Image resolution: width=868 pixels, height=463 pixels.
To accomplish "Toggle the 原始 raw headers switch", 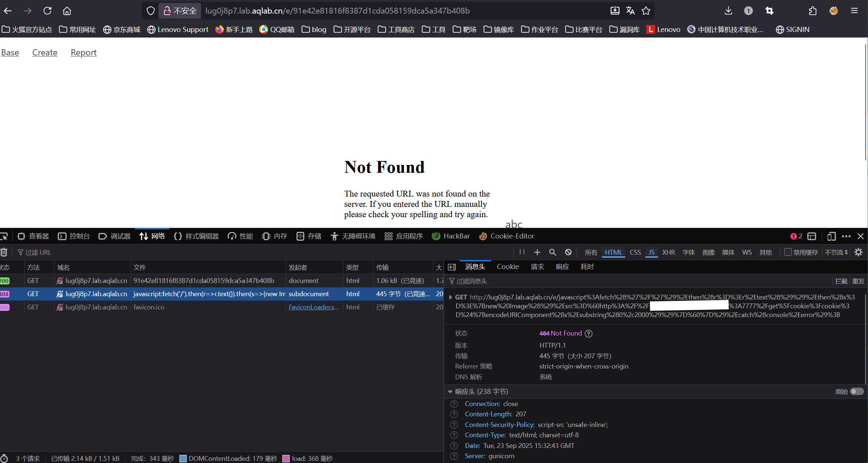I will [857, 391].
